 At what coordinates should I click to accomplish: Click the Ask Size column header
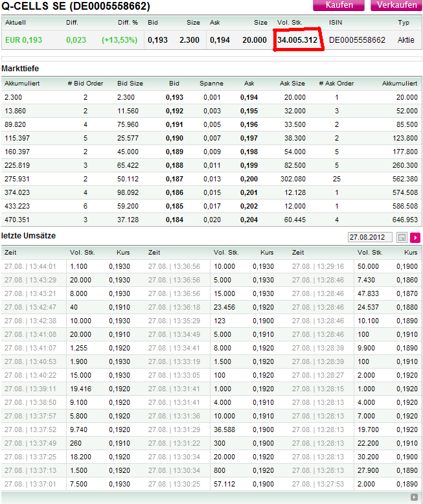[292, 84]
